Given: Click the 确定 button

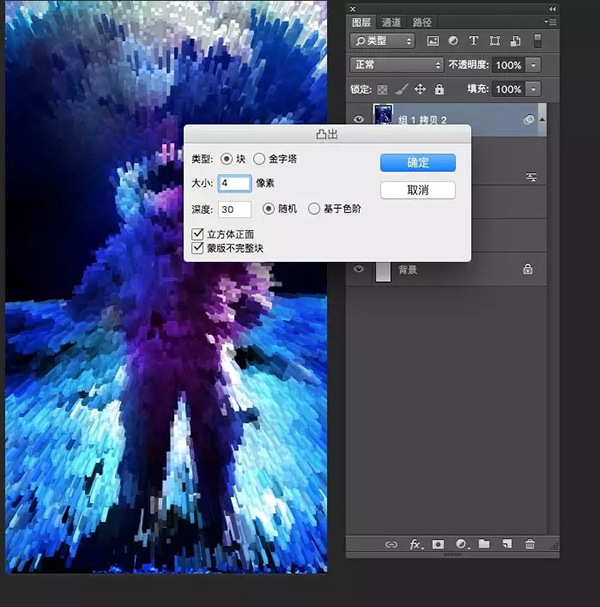Looking at the screenshot, I should pyautogui.click(x=418, y=163).
